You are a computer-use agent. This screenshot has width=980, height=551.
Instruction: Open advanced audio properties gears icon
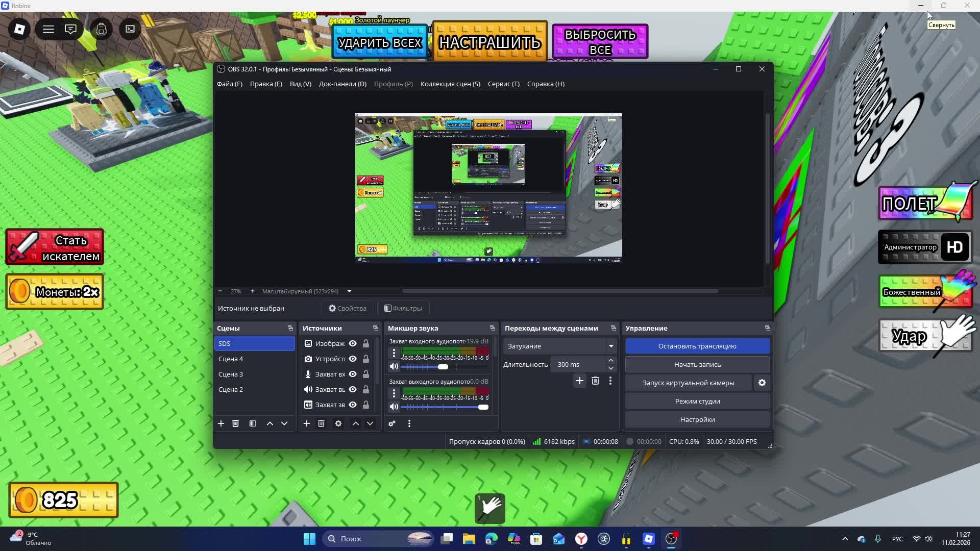[x=392, y=423]
